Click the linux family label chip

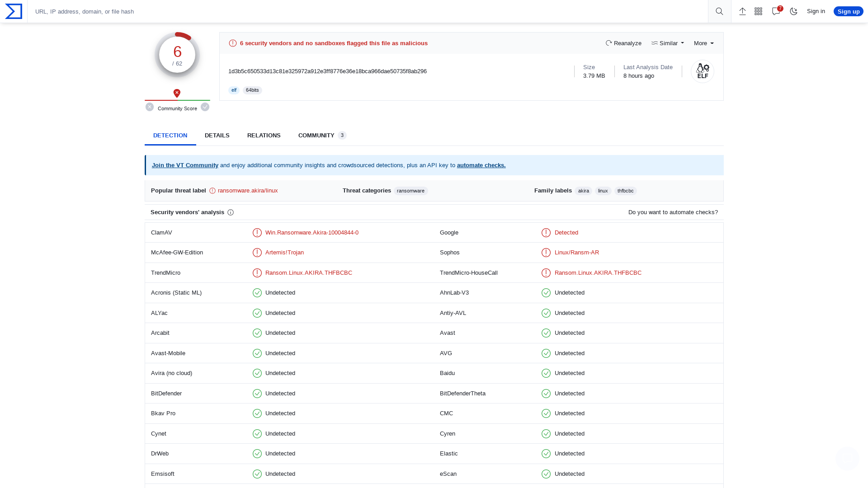pos(603,191)
